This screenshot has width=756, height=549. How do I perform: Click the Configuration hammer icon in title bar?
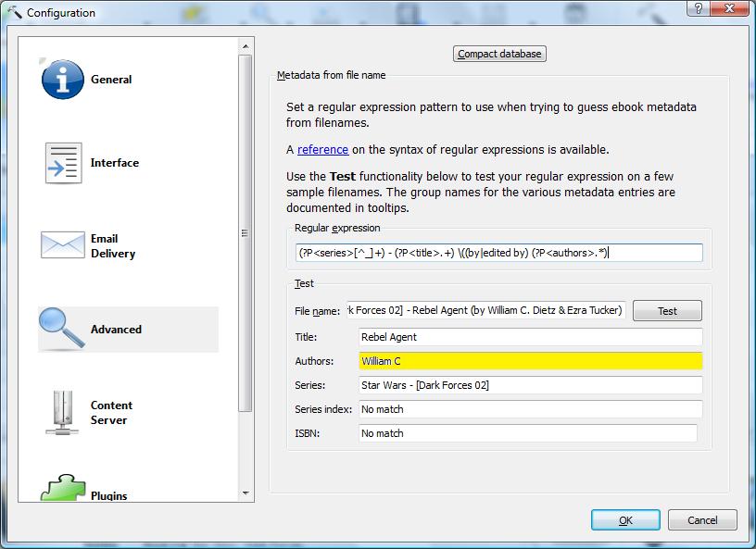[x=15, y=12]
